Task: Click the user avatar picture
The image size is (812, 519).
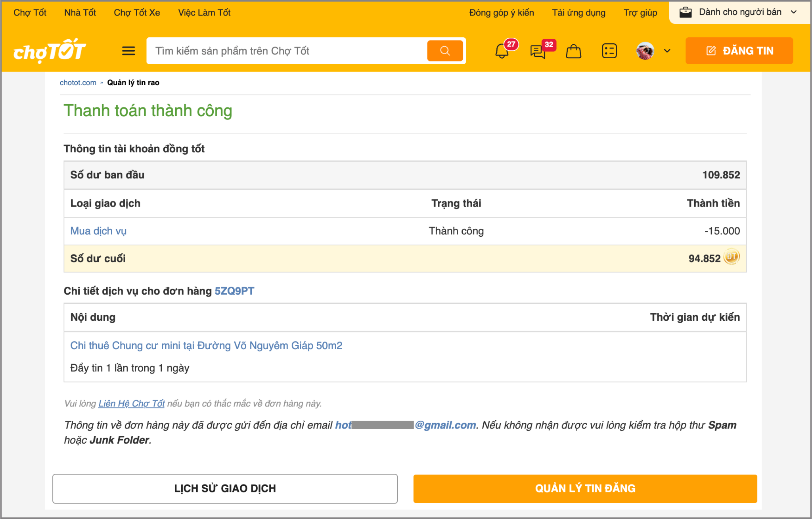Action: point(645,51)
